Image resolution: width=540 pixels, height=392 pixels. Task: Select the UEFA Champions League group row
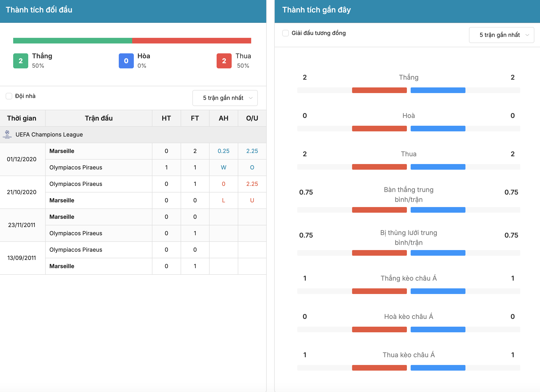pos(133,135)
